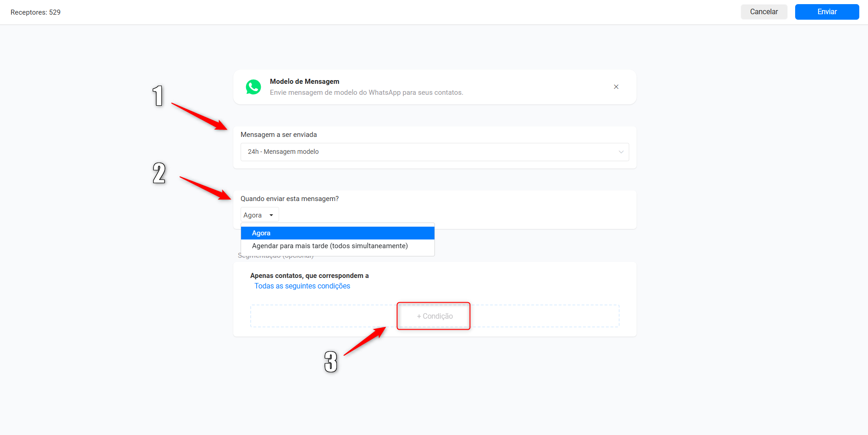
Task: Open Todas as seguintes condições link
Action: coord(302,286)
